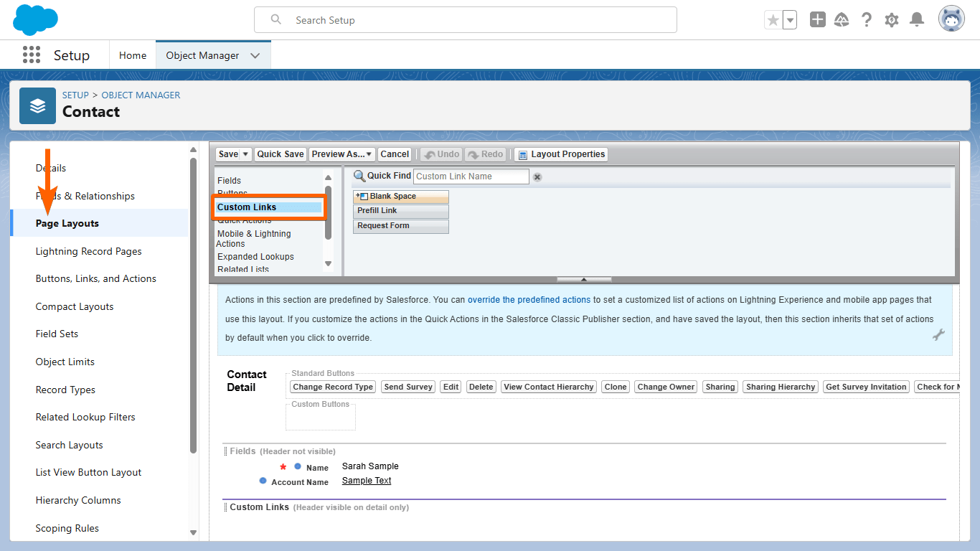Collapse the palette using the bottom handle
The image size is (980, 551).
click(x=584, y=279)
